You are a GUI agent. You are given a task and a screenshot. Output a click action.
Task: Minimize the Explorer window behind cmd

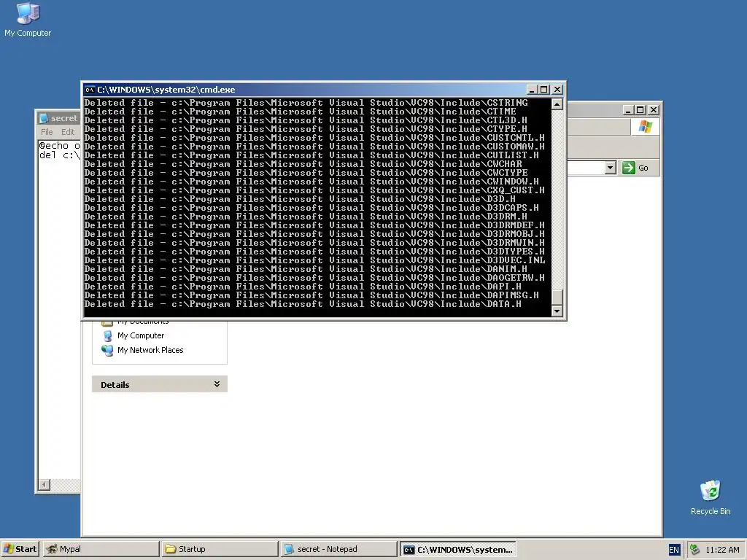pos(628,110)
